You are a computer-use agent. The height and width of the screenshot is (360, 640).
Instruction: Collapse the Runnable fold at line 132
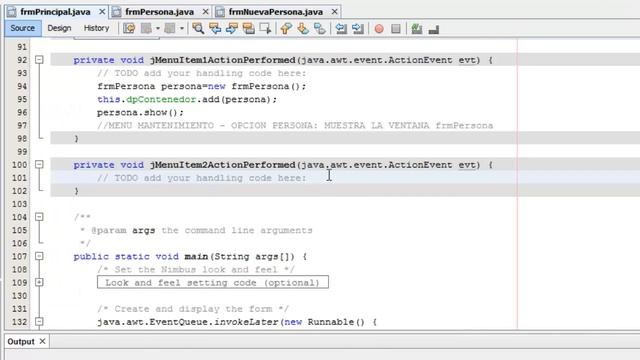39,322
